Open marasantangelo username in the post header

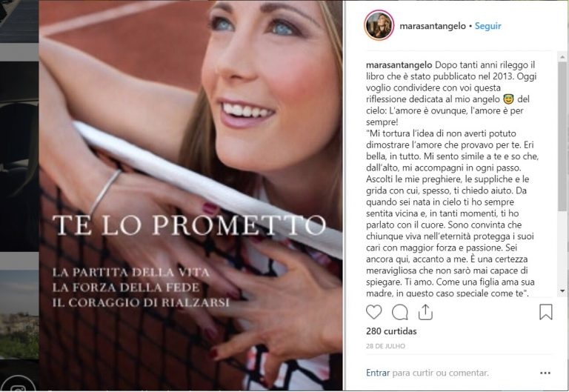433,26
